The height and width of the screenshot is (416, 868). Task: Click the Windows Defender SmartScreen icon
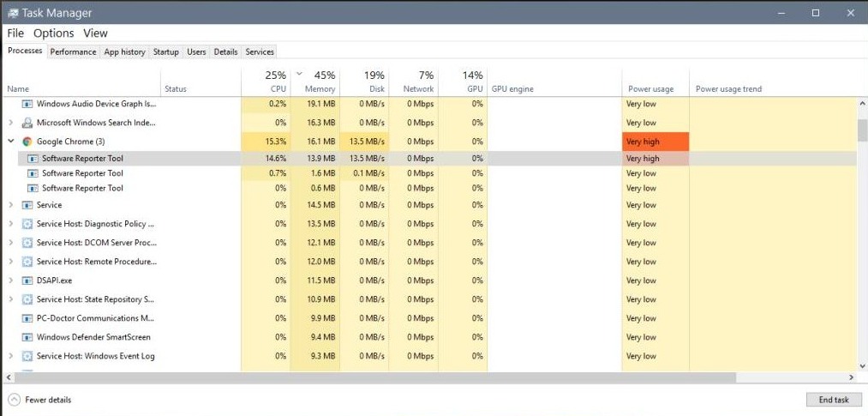point(27,337)
